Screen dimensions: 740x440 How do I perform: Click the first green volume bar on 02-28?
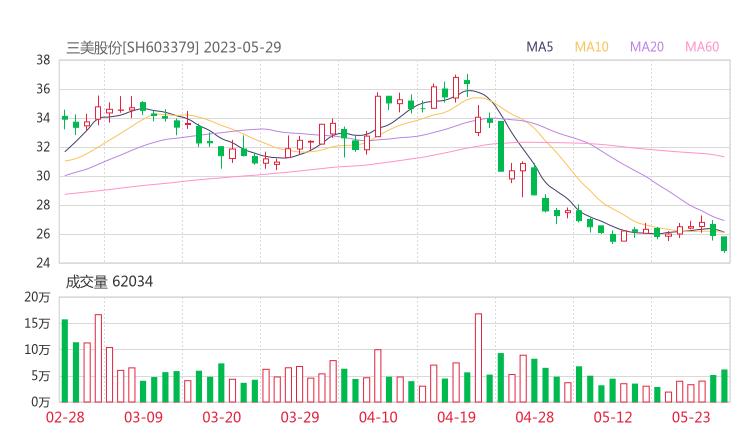[x=65, y=361]
